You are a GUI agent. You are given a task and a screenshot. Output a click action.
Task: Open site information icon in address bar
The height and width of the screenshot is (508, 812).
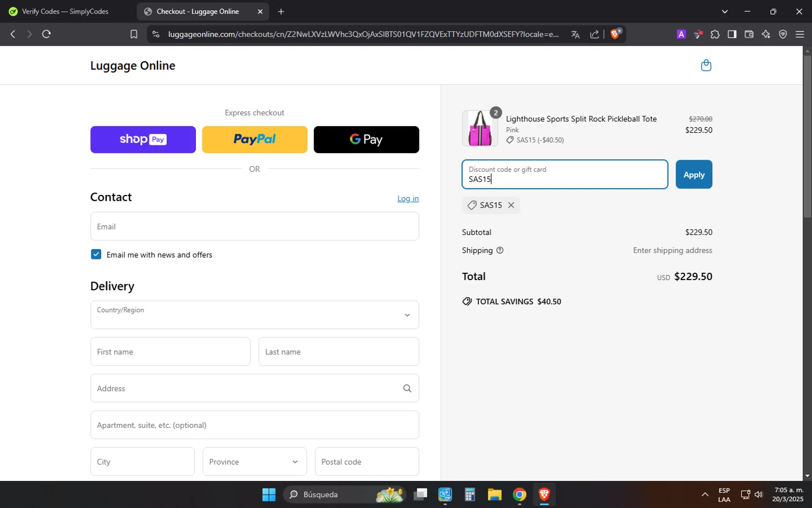pyautogui.click(x=156, y=34)
